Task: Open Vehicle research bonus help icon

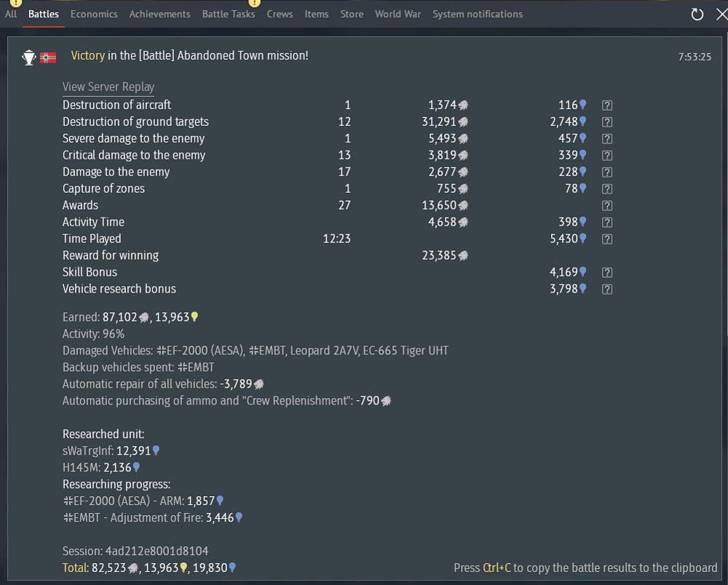Action: (x=607, y=289)
